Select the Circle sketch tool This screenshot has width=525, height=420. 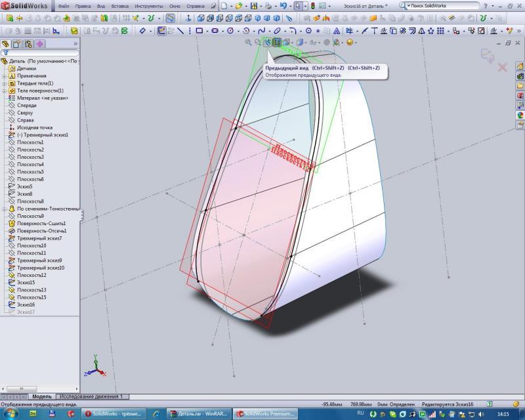pos(230,31)
